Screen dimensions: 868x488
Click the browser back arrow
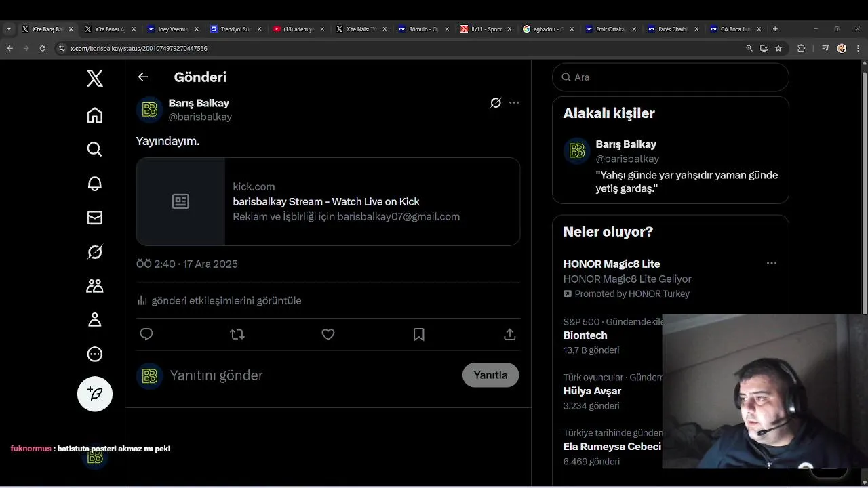click(9, 48)
